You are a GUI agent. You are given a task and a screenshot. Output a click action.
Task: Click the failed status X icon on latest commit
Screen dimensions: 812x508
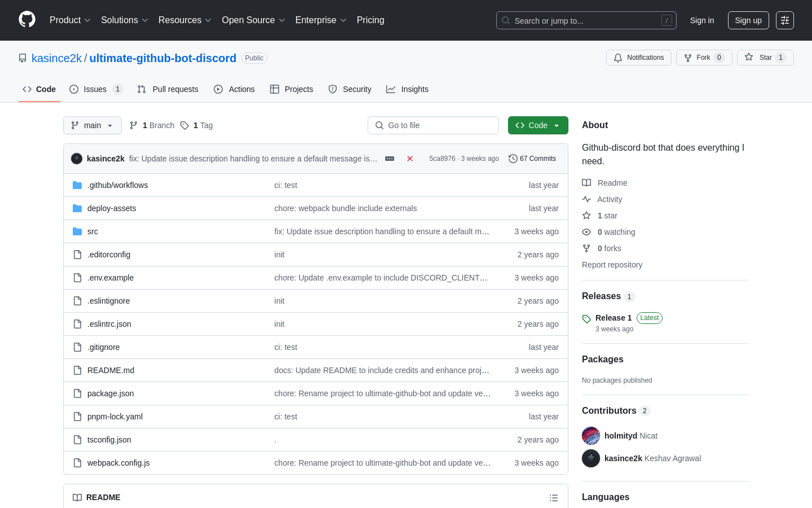[410, 159]
